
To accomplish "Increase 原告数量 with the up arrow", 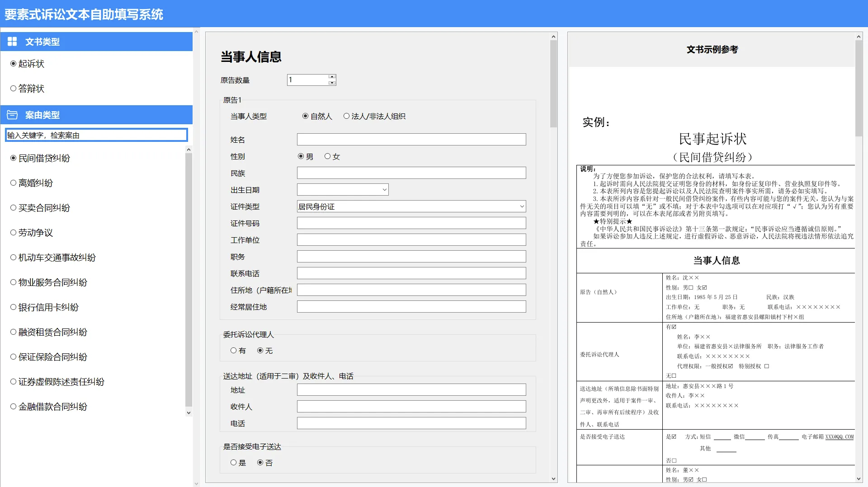I will point(332,77).
